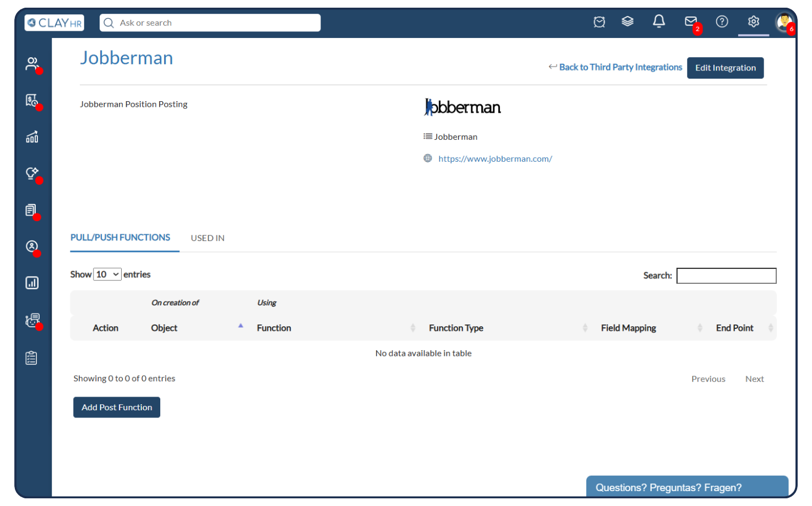
Task: Open the bar chart growth sidebar icon
Action: 32,137
